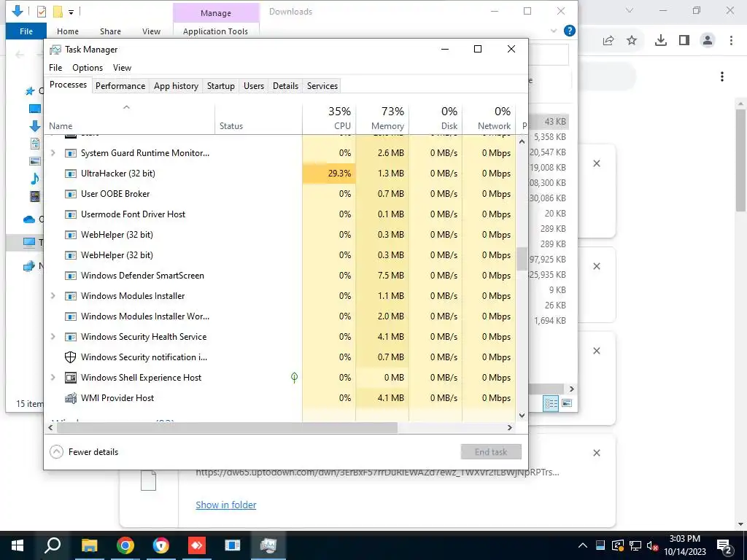Open Task Manager View menu

pos(122,68)
